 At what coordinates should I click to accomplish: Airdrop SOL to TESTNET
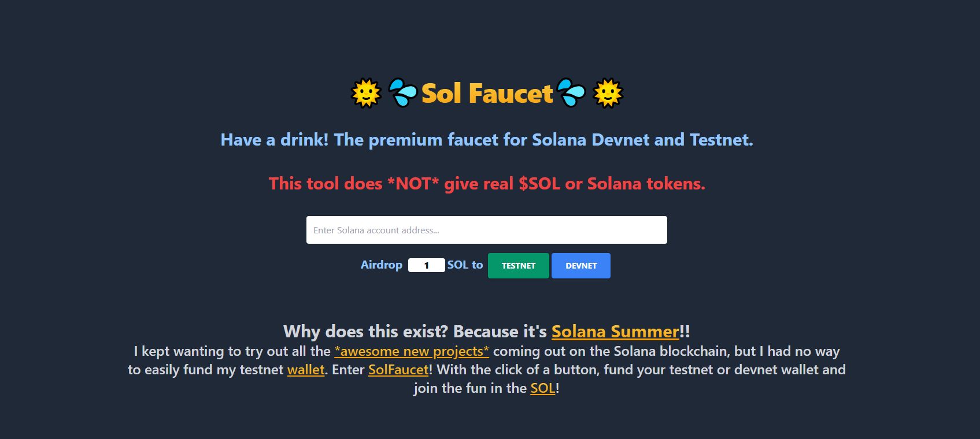[x=518, y=266]
